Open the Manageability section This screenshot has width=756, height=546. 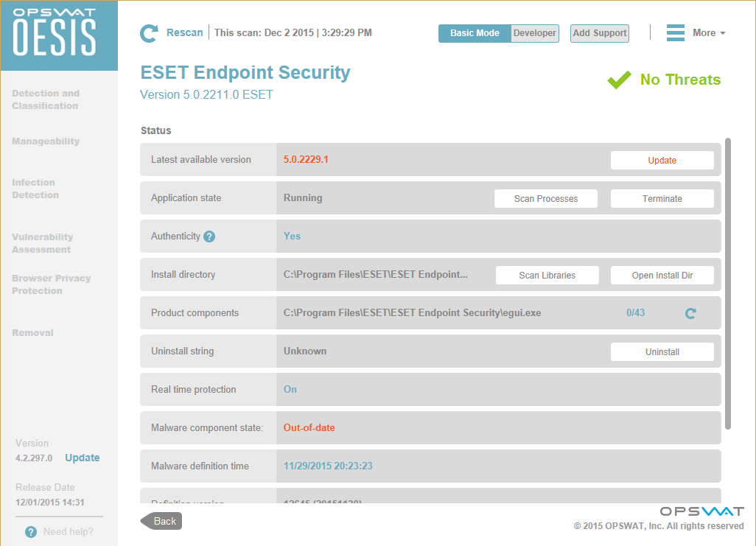[46, 141]
